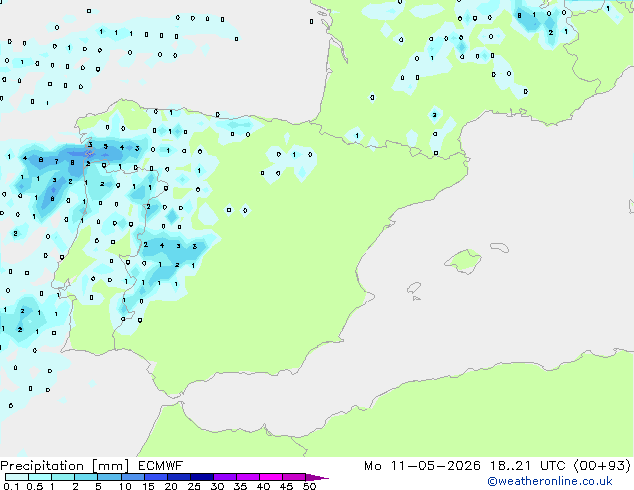This screenshot has height=490, width=634.
Task: Select the legend label '30'
Action: (x=217, y=486)
